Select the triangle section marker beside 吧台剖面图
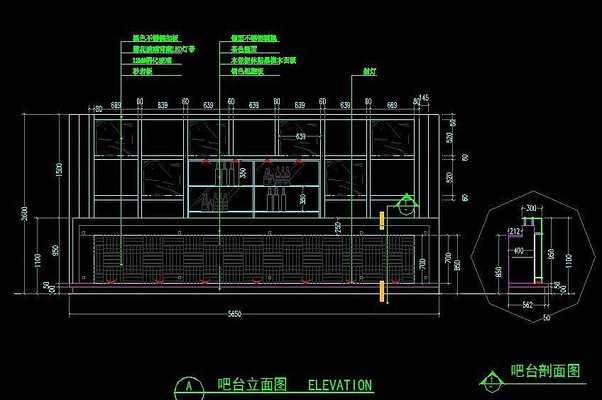Viewport: 602px width, 400px height. [x=490, y=380]
